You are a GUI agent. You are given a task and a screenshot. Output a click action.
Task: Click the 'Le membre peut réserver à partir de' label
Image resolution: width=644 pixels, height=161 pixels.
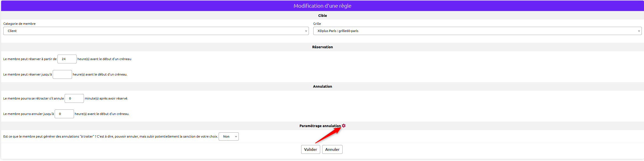tap(30, 59)
